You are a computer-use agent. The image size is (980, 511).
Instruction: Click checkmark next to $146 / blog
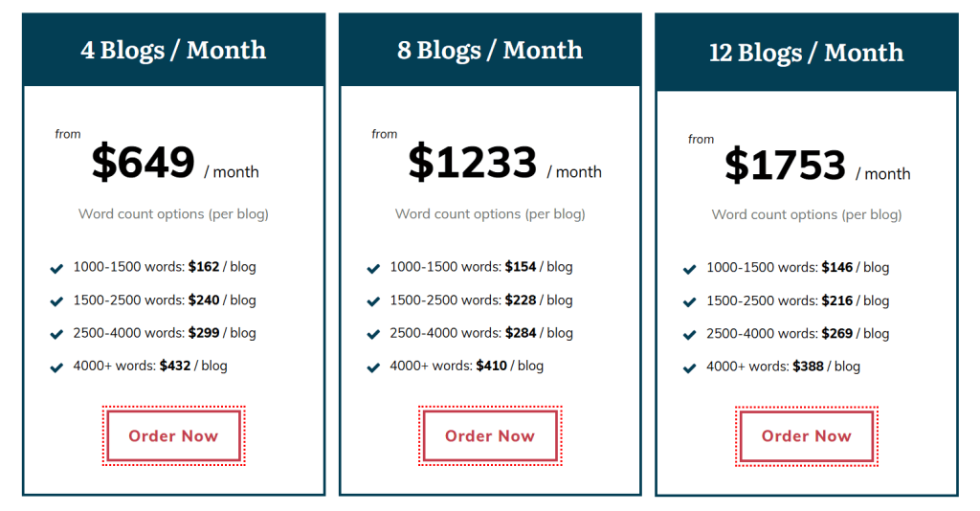(689, 270)
